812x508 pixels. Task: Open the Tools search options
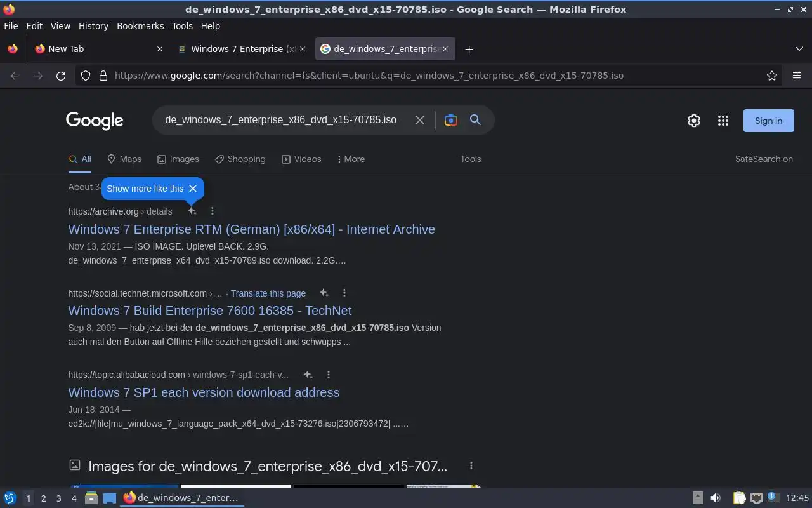tap(471, 159)
